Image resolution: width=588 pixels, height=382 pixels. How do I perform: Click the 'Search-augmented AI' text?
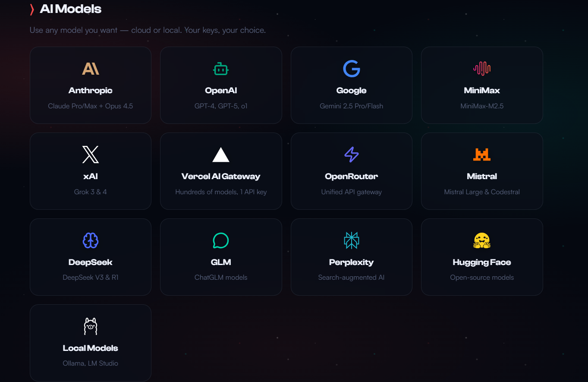pos(352,278)
